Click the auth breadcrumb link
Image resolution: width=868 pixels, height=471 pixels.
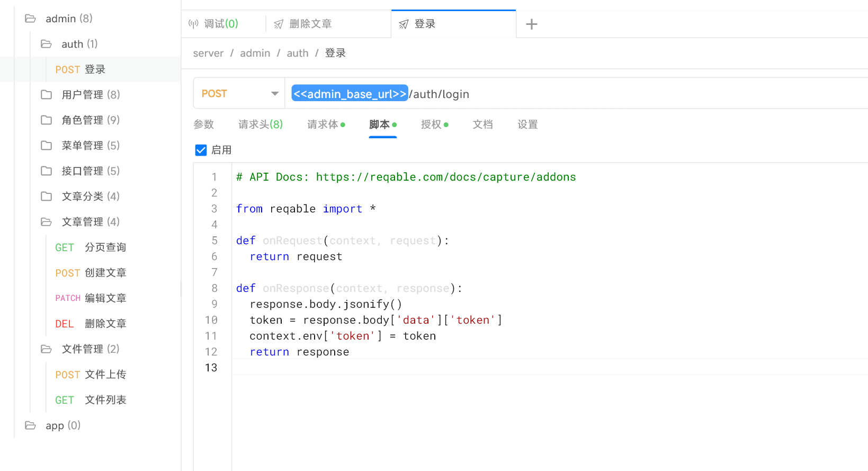point(298,53)
